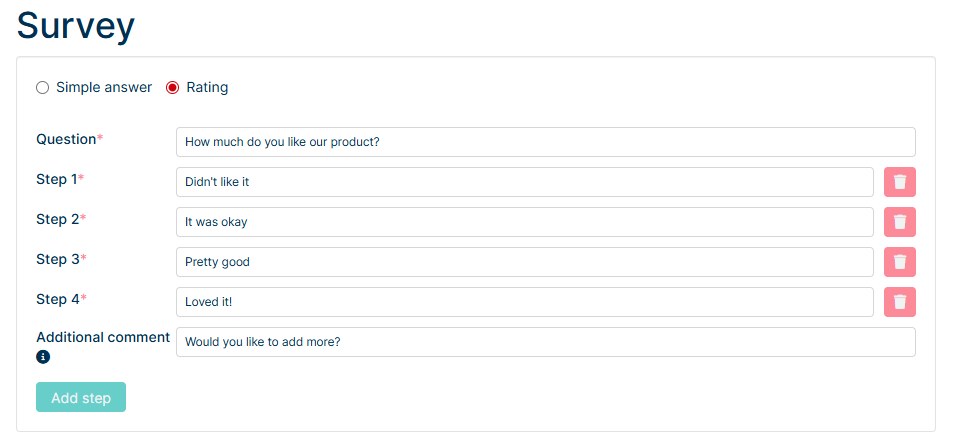This screenshot has width=953, height=446.
Task: Focus the 'Pretty good' Step 3 field
Action: click(x=524, y=262)
